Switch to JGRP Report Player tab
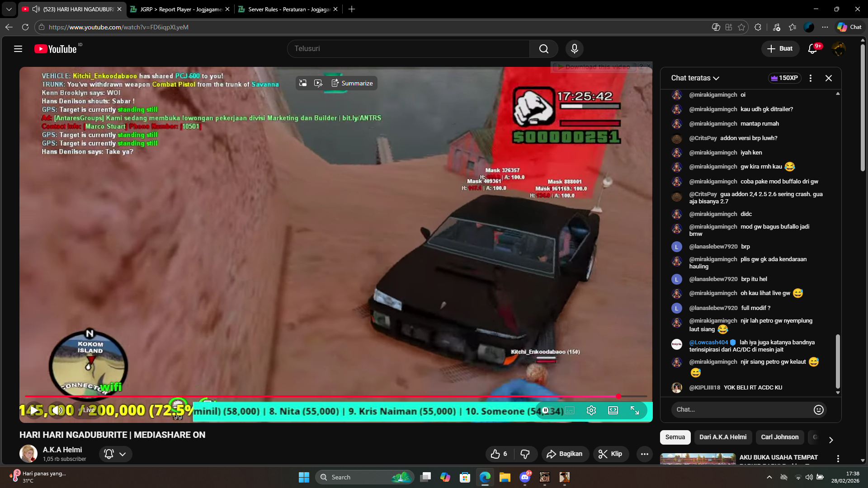This screenshot has width=868, height=488. tap(180, 9)
